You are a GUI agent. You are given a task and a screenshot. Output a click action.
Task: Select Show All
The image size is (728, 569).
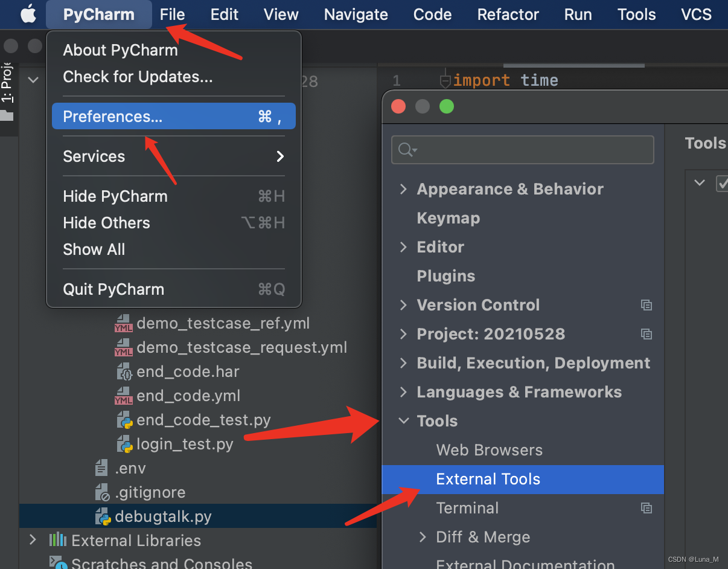174,249
